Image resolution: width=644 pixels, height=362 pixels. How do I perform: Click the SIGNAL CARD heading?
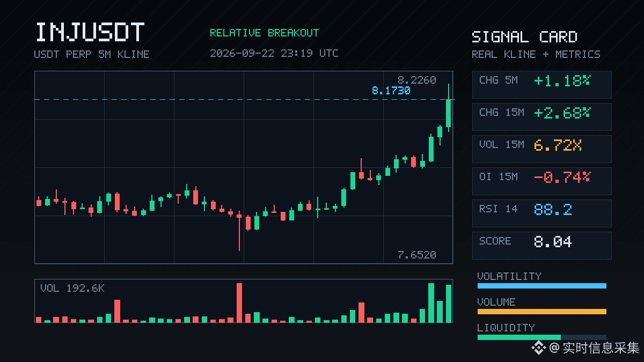point(524,37)
